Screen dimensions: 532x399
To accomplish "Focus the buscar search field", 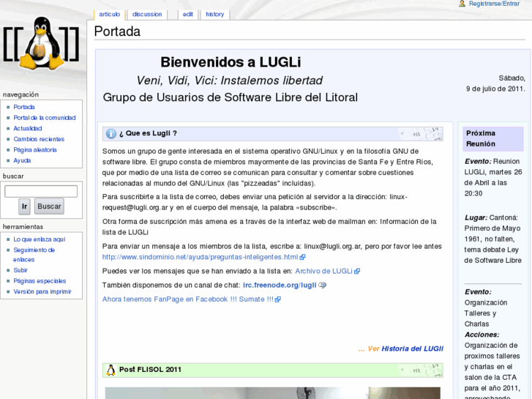I will [41, 191].
